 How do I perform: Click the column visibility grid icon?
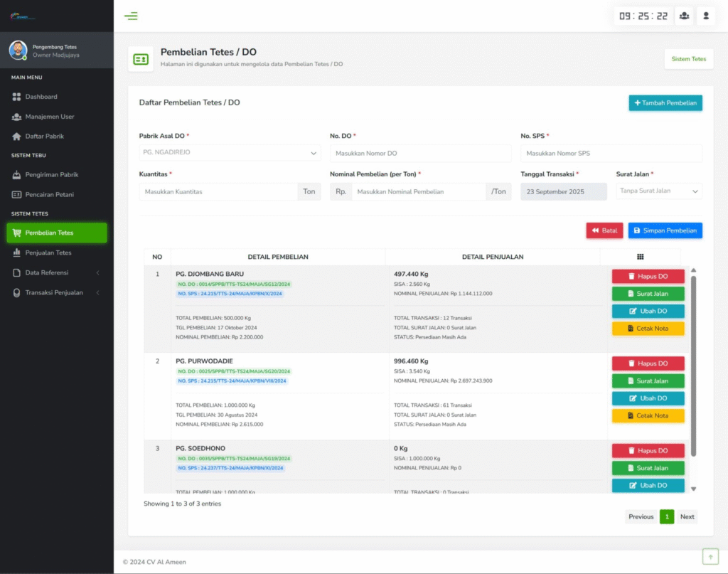tap(640, 257)
